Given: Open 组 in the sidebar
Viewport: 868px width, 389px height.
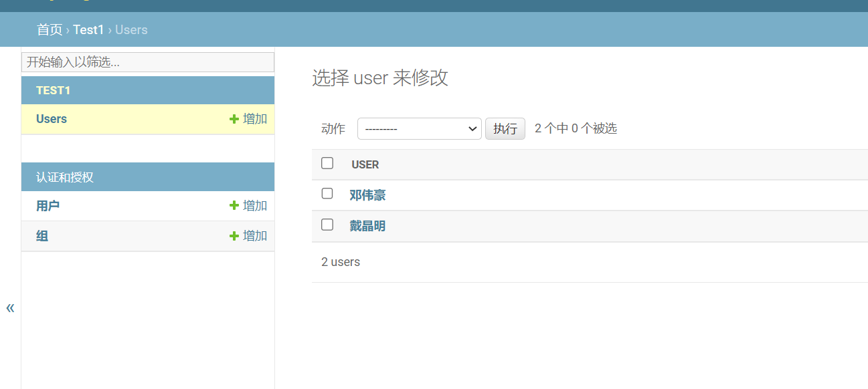Looking at the screenshot, I should (x=42, y=236).
